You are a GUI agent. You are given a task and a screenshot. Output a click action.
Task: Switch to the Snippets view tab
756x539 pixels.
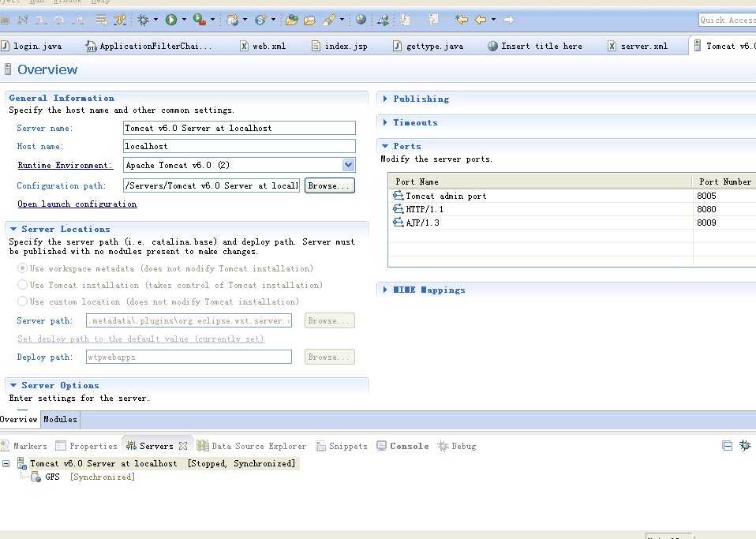point(342,446)
